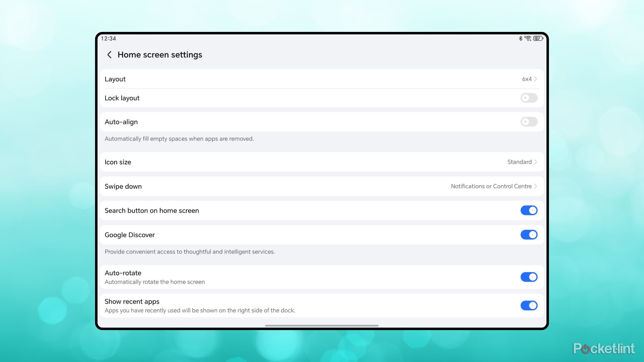This screenshot has height=362, width=644.
Task: Select the '6x4' layout value
Action: [x=527, y=79]
